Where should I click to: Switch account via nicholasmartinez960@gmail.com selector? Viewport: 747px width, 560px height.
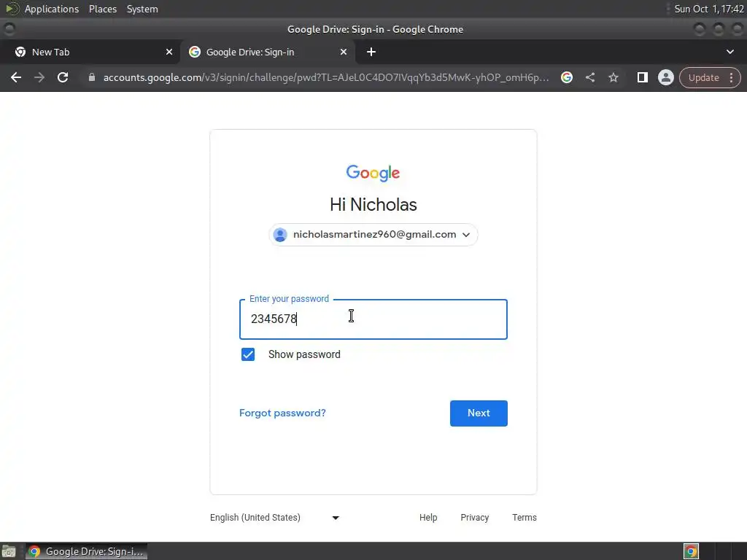click(x=373, y=235)
